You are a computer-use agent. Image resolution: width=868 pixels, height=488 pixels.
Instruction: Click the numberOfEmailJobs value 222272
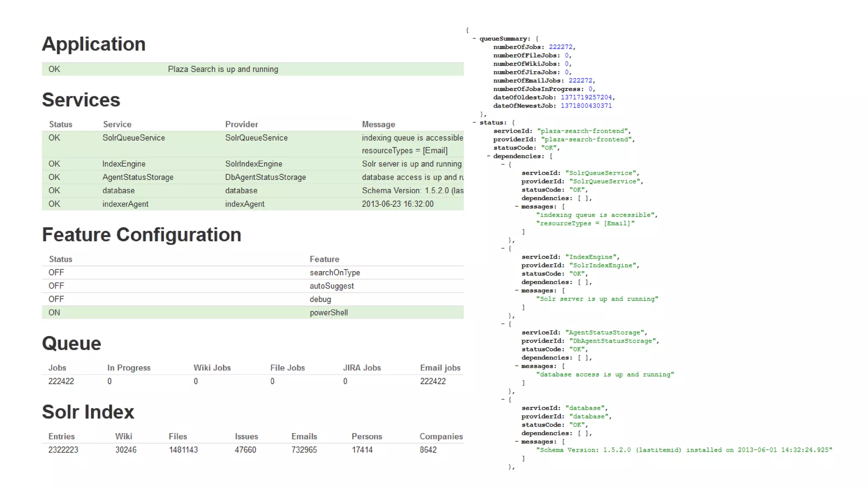(580, 80)
